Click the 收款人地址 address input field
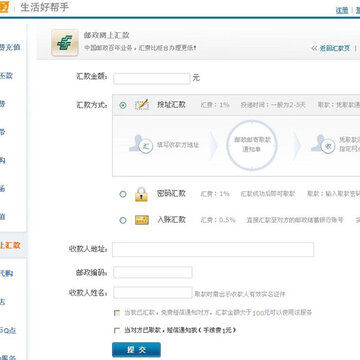Image resolution: width=360 pixels, height=360 pixels. click(213, 250)
